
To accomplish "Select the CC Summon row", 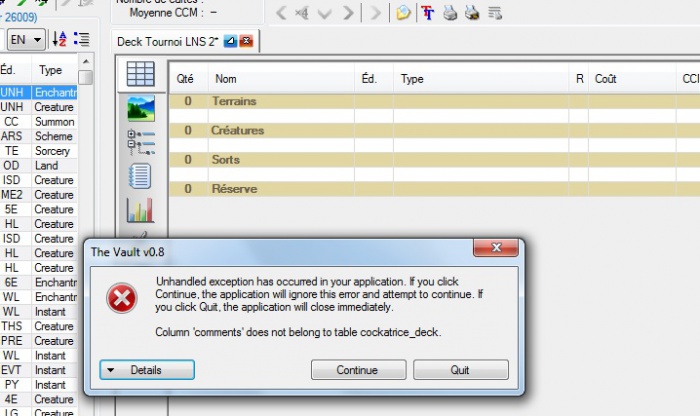I will click(38, 122).
